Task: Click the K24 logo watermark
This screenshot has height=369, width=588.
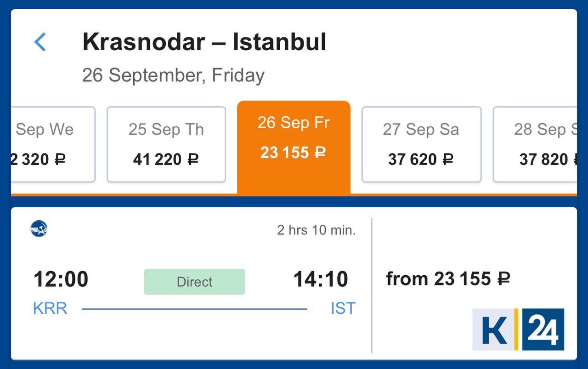Action: point(518,329)
